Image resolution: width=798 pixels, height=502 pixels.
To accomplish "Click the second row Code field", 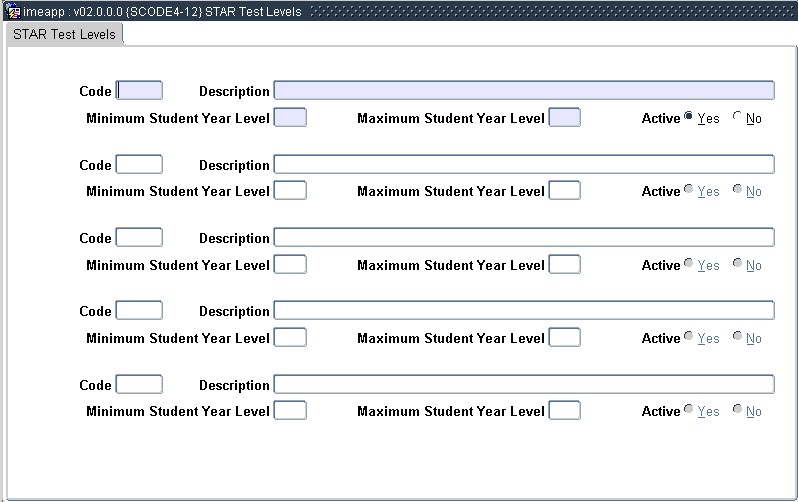I will (x=139, y=165).
